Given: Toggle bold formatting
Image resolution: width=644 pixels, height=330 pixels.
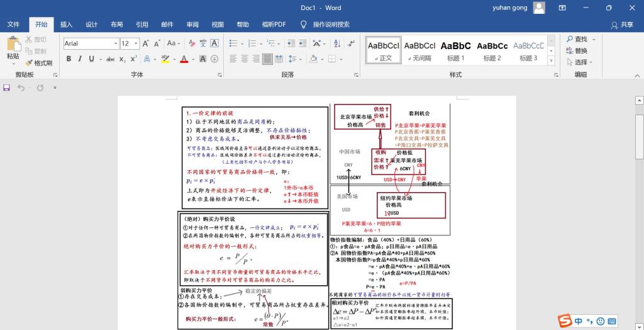Looking at the screenshot, I should pyautogui.click(x=69, y=59).
